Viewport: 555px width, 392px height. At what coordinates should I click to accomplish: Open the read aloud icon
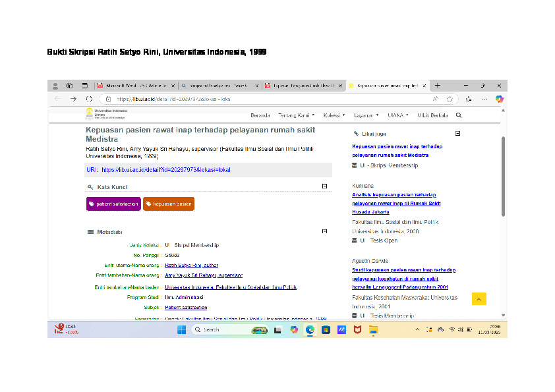(435, 99)
